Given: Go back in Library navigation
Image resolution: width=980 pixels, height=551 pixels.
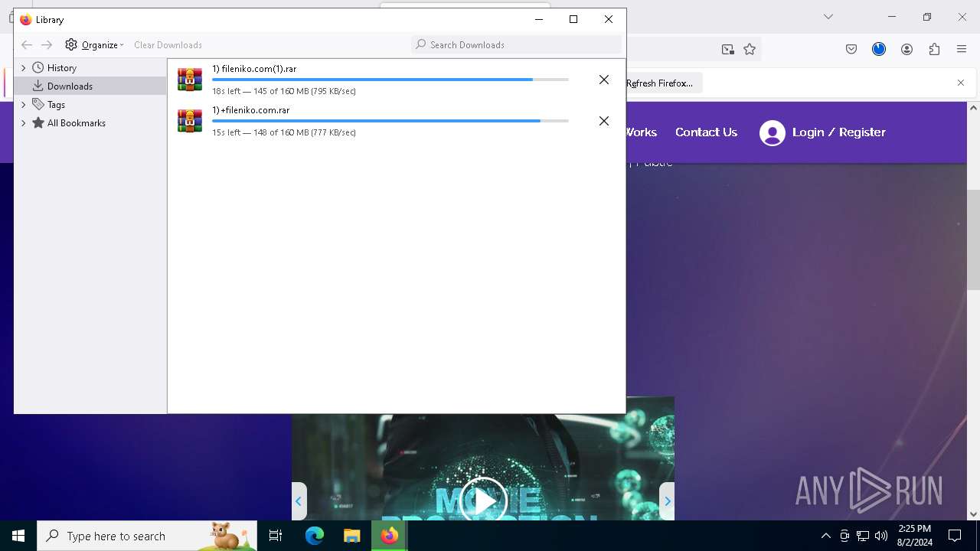Looking at the screenshot, I should tap(27, 44).
